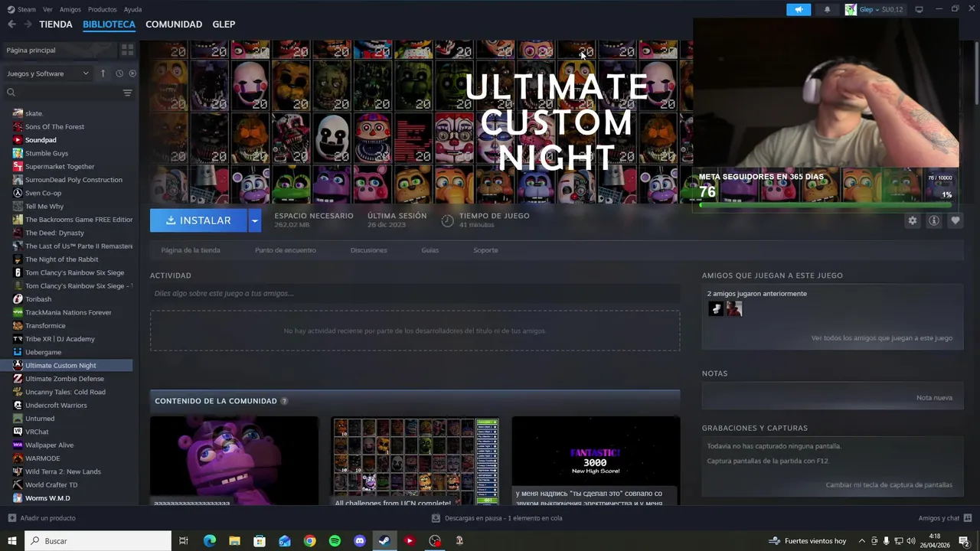980x551 pixels.
Task: Open Página de la tienda link
Action: pyautogui.click(x=191, y=250)
